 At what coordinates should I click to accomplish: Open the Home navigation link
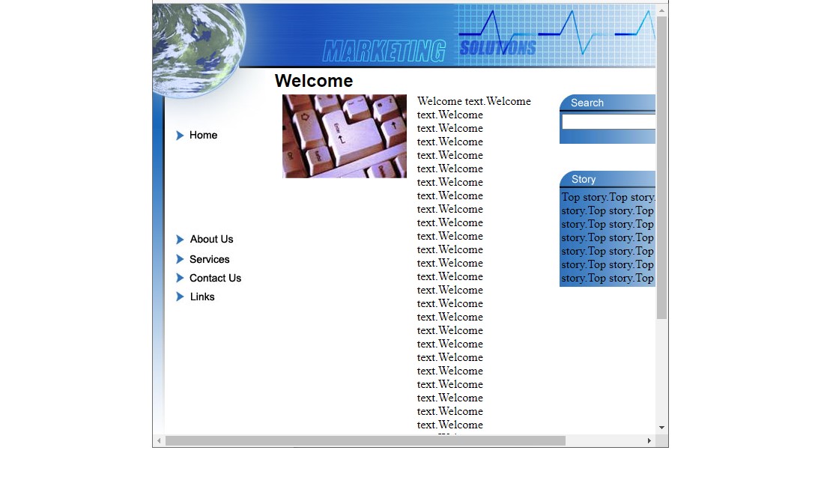point(203,136)
